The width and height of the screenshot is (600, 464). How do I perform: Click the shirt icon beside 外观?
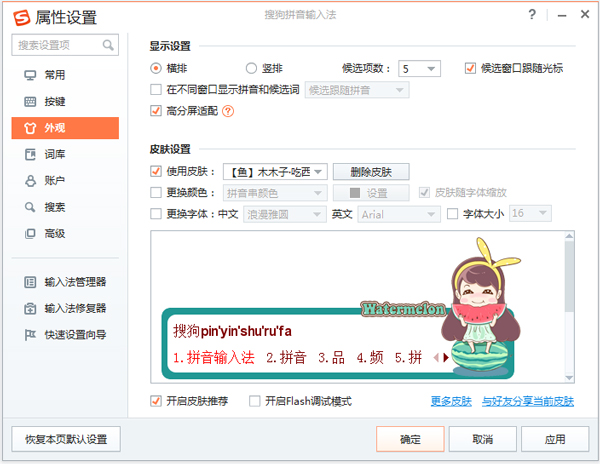pyautogui.click(x=30, y=128)
